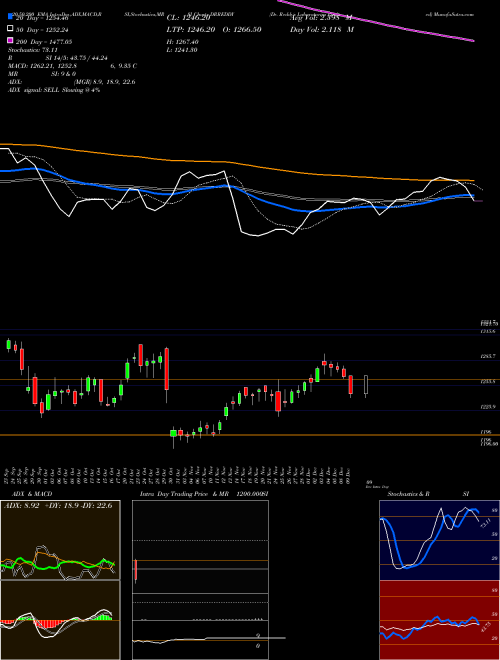Image resolution: width=500 pixels, height=660 pixels.
Task: Click the 1253.7 price axis label
Action: tap(488, 356)
